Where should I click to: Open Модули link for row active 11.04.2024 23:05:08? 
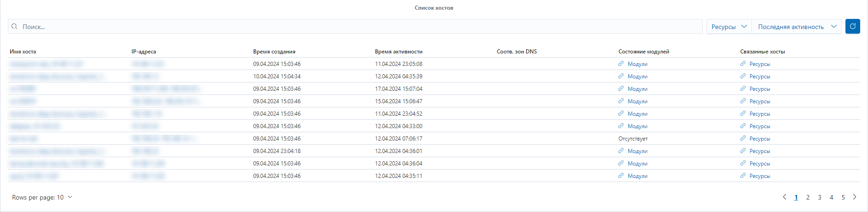[x=633, y=64]
